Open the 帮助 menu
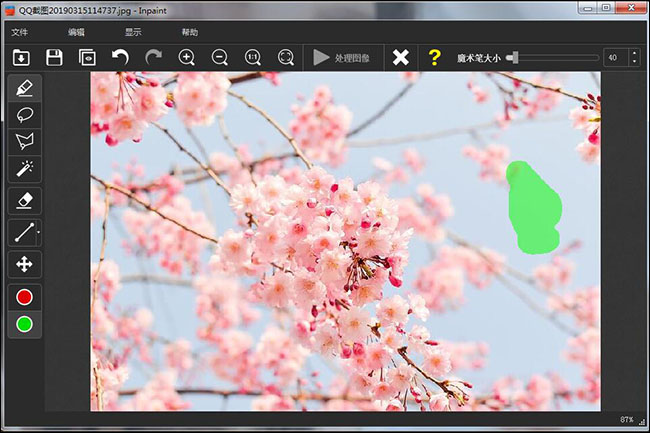The image size is (650, 433). point(190,32)
